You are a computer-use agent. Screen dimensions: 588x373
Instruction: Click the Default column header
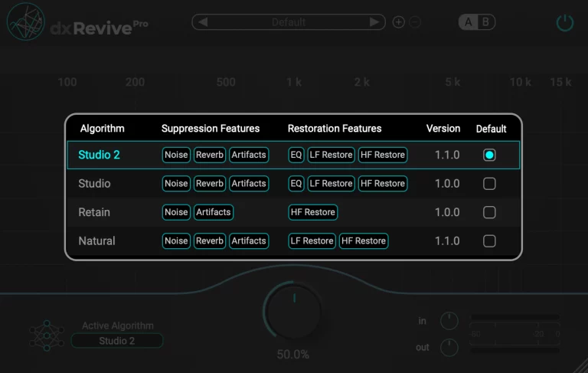(x=491, y=129)
